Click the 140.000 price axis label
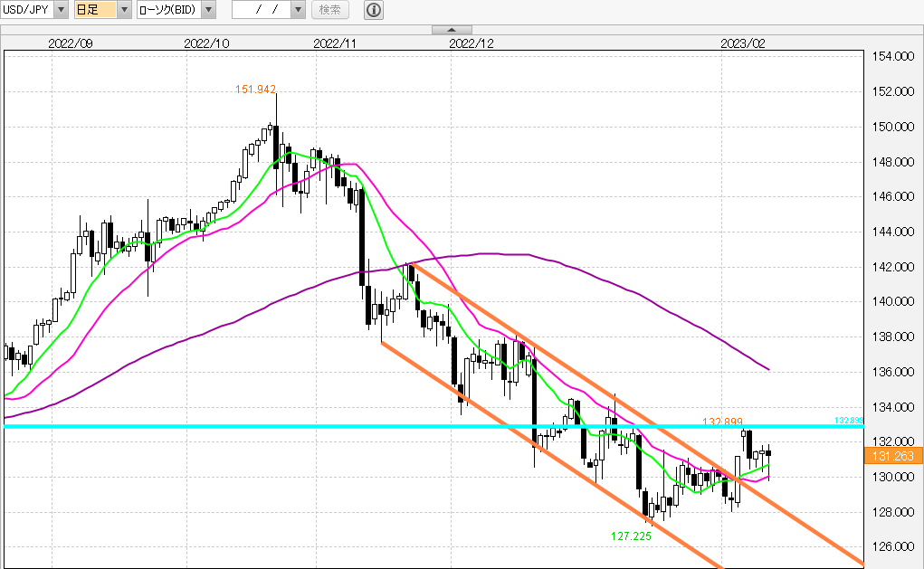This screenshot has height=569, width=924. [892, 301]
